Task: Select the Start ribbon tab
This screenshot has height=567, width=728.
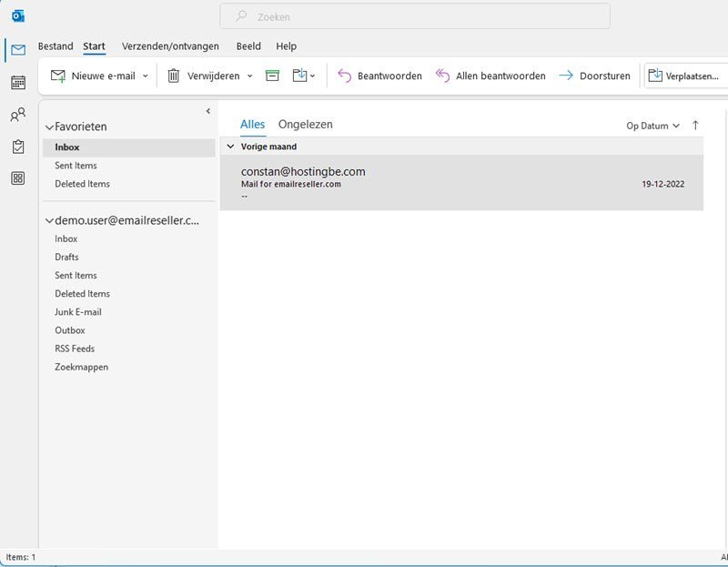Action: pyautogui.click(x=95, y=46)
